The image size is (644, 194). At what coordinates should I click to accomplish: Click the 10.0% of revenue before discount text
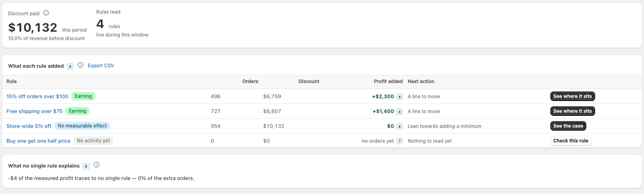[x=46, y=38]
